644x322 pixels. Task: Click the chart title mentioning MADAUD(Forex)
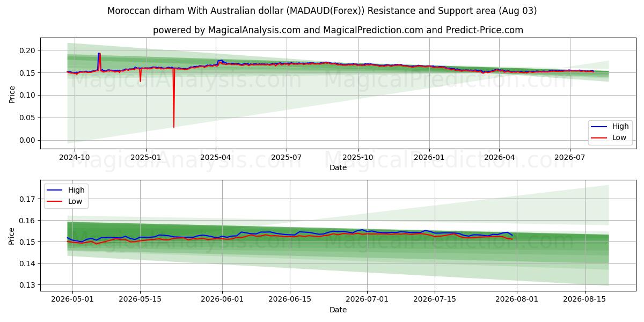point(322,11)
